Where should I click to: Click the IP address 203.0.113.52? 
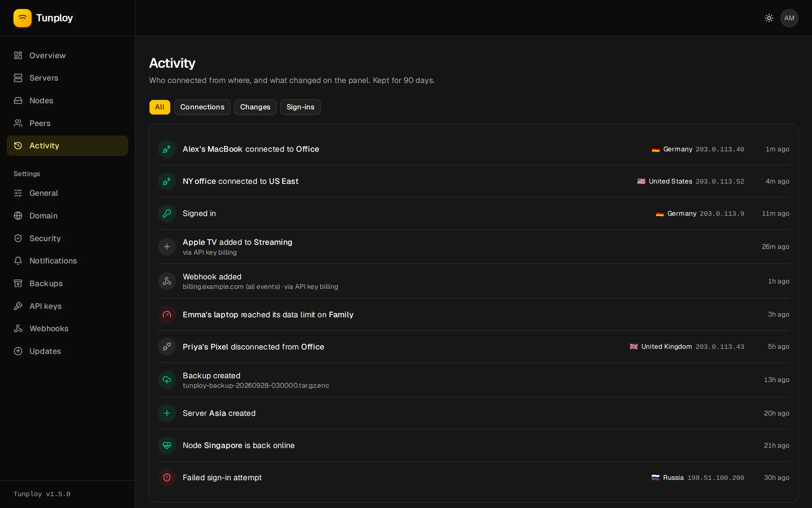[x=720, y=182]
